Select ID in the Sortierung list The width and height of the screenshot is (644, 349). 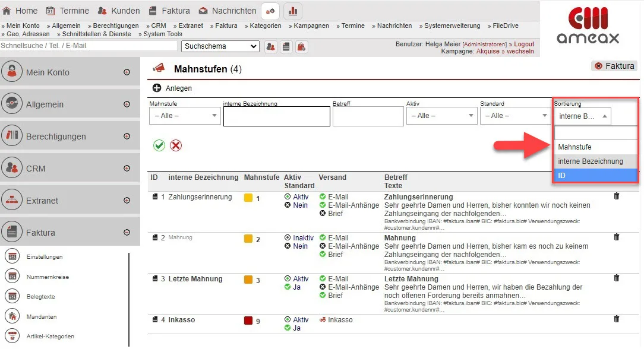click(x=595, y=176)
